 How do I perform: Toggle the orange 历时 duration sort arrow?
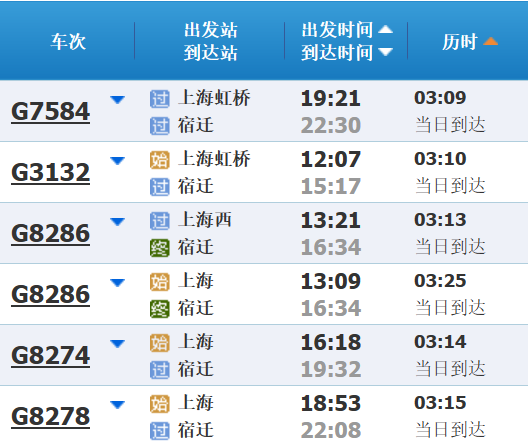(490, 41)
